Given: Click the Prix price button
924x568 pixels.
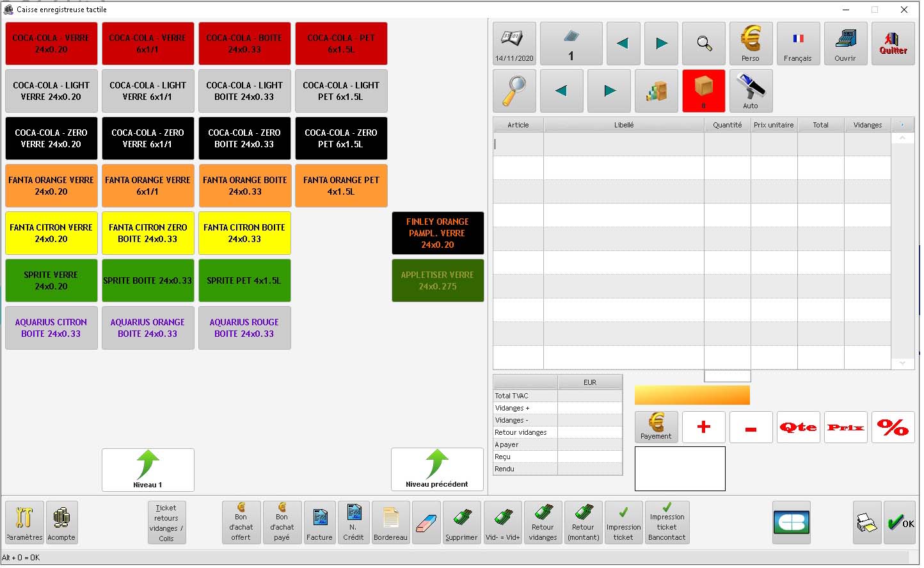Looking at the screenshot, I should pyautogui.click(x=846, y=427).
